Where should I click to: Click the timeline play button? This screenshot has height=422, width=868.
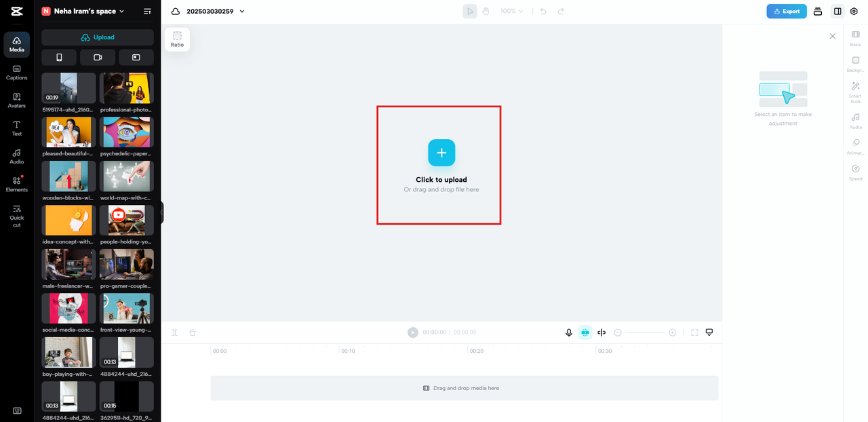(x=413, y=332)
